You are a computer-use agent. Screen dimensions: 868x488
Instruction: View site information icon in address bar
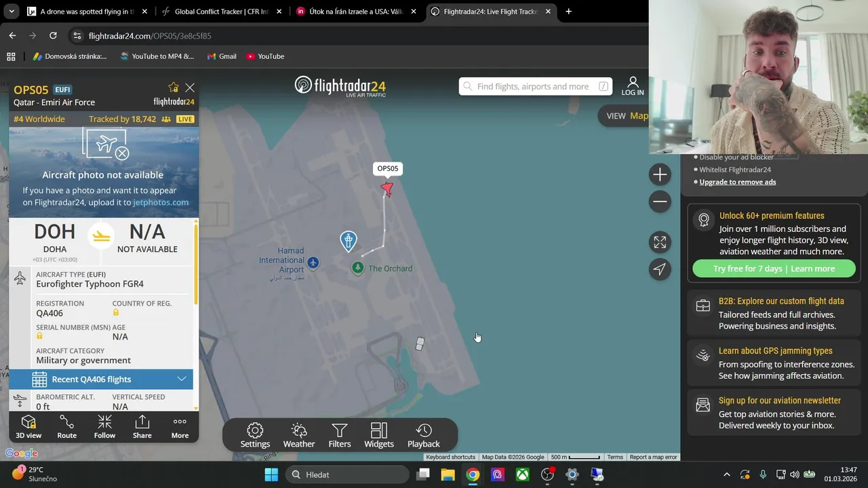click(77, 36)
